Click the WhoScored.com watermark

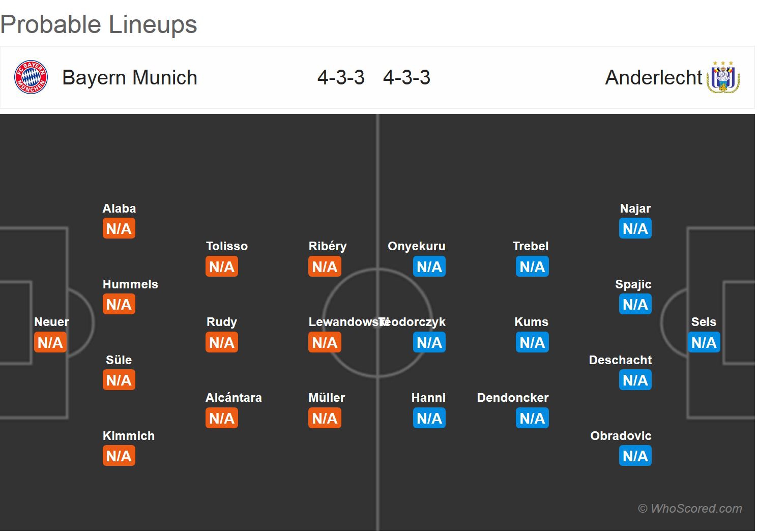[x=690, y=508]
